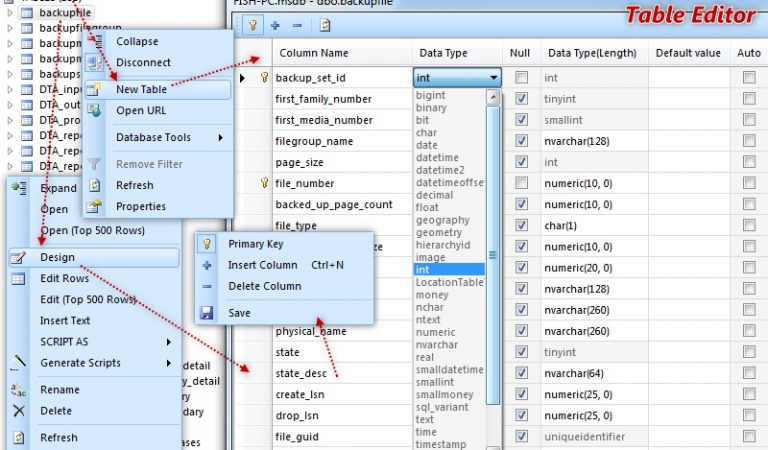
Task: Click the Save floppy disk icon
Action: (207, 313)
